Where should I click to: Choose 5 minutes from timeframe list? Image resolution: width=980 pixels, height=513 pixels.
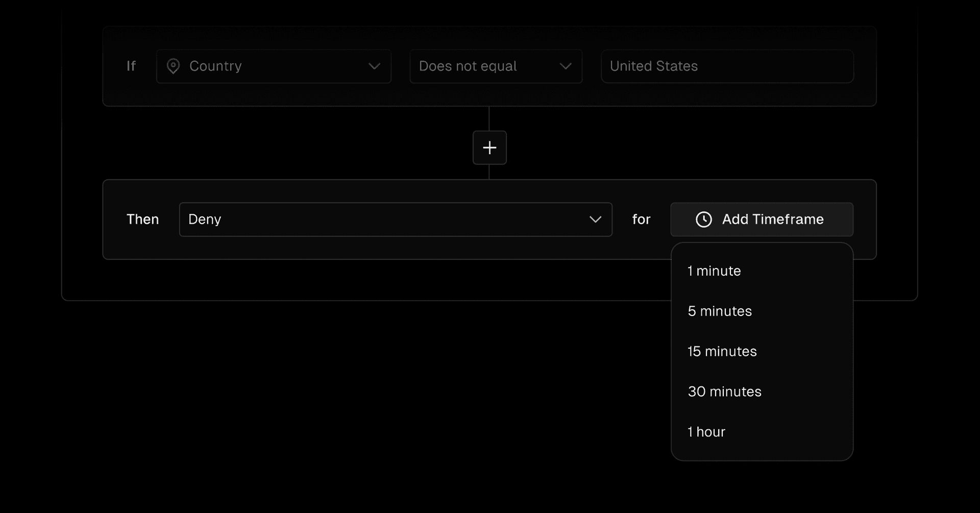pyautogui.click(x=720, y=311)
